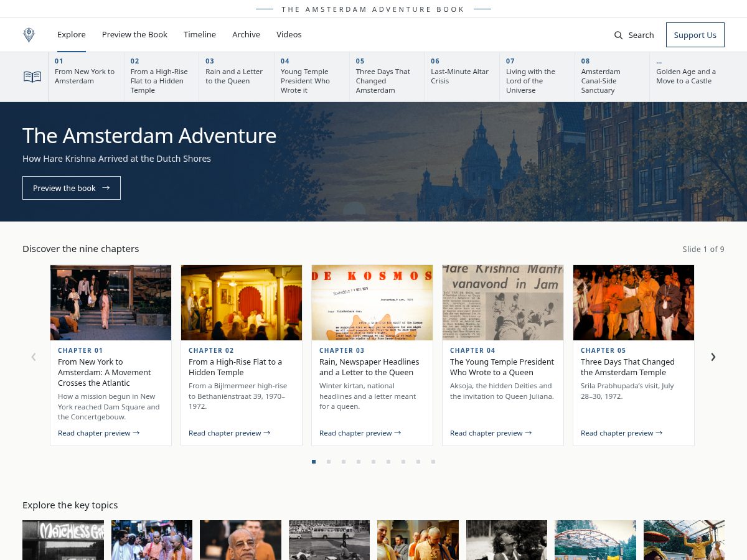Click title Rain, Newspaper Headlines and a Letter
The width and height of the screenshot is (747, 560).
(369, 367)
